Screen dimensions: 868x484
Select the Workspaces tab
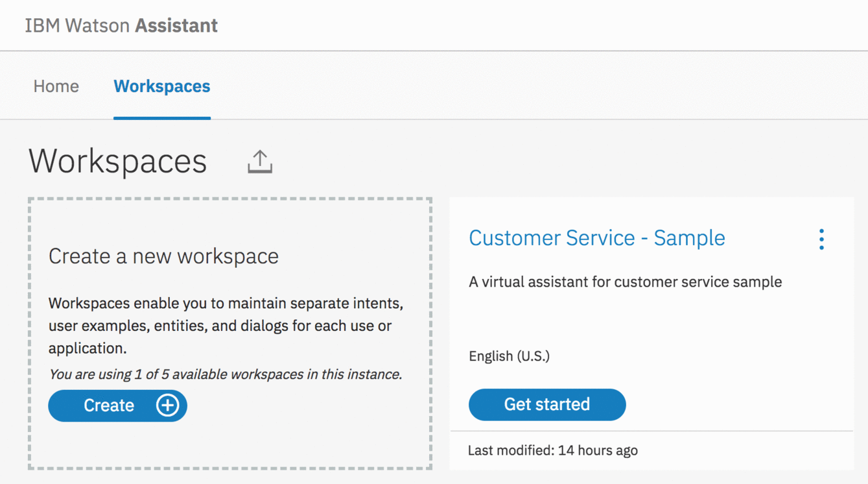(162, 86)
